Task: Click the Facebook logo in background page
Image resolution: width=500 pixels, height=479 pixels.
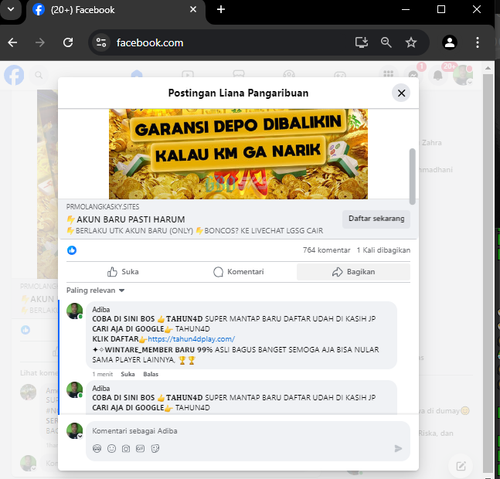Action: point(14,75)
